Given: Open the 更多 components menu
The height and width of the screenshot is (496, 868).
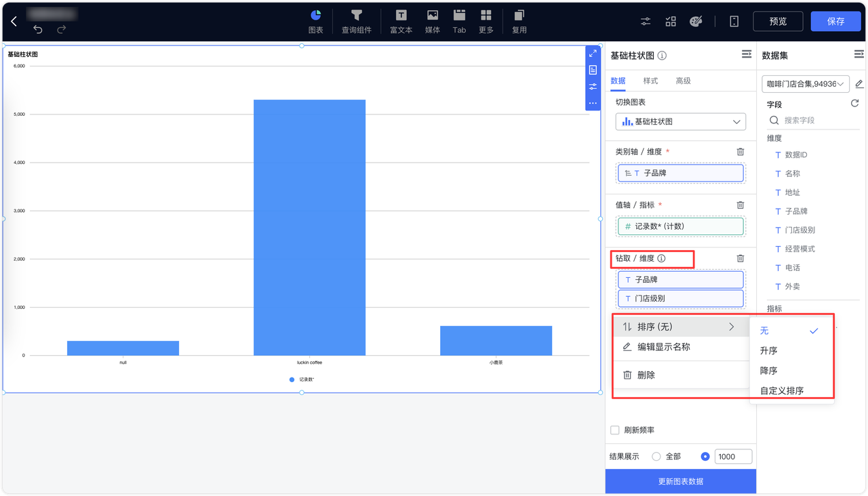Looking at the screenshot, I should click(x=486, y=22).
